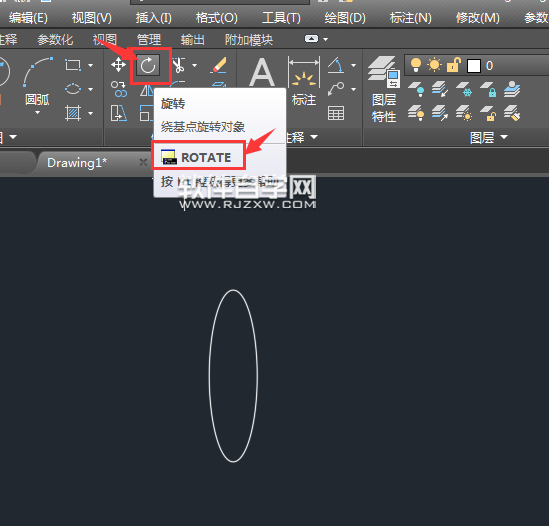Screen dimensions: 549x526
Task: Select the Trim scissors tool
Action: [179, 65]
